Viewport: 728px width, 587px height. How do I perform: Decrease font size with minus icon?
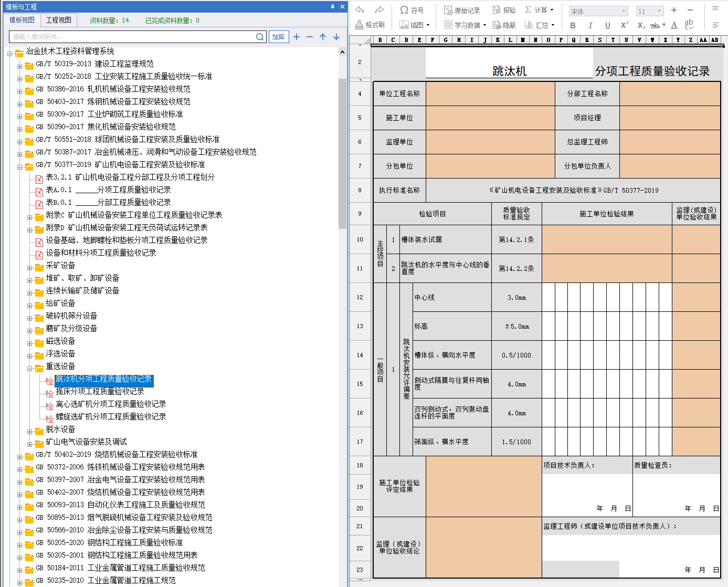coord(690,10)
